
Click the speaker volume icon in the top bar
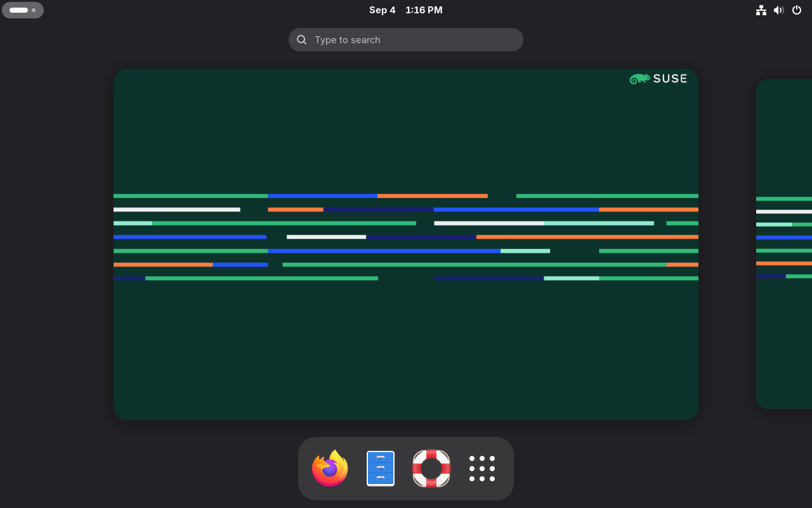[779, 10]
